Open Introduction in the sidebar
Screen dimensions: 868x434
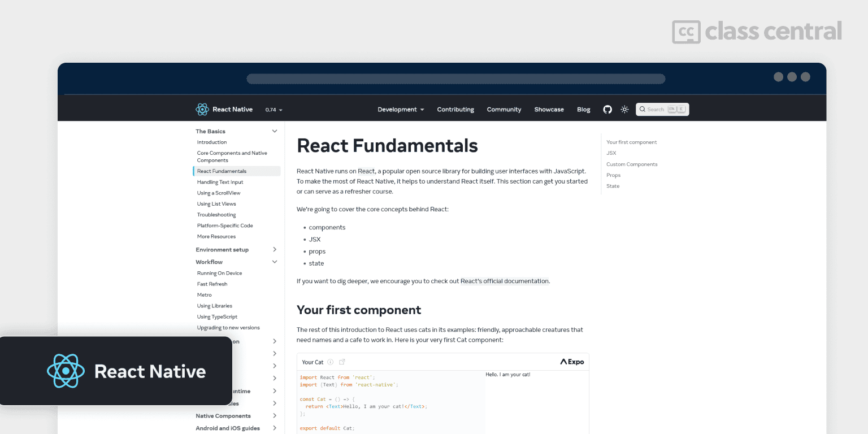pos(212,142)
